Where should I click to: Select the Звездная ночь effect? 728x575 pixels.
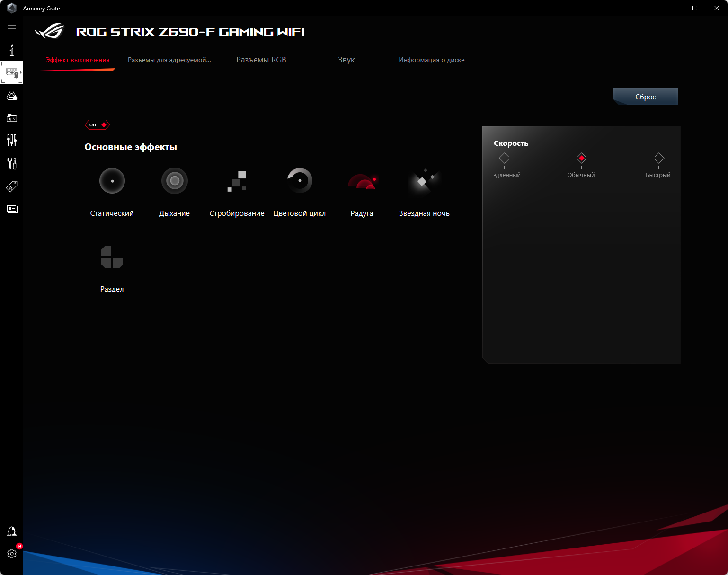pyautogui.click(x=424, y=192)
